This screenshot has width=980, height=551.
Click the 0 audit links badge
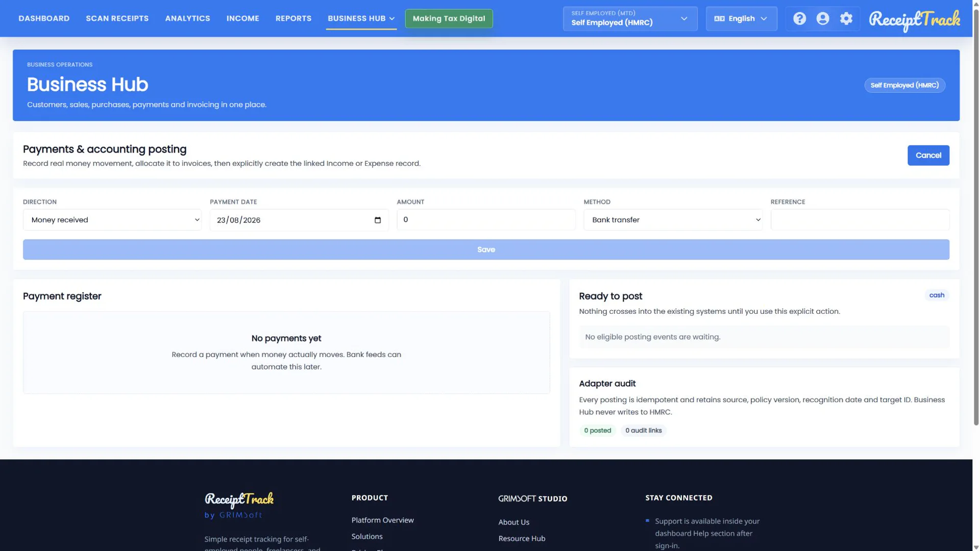coord(643,431)
